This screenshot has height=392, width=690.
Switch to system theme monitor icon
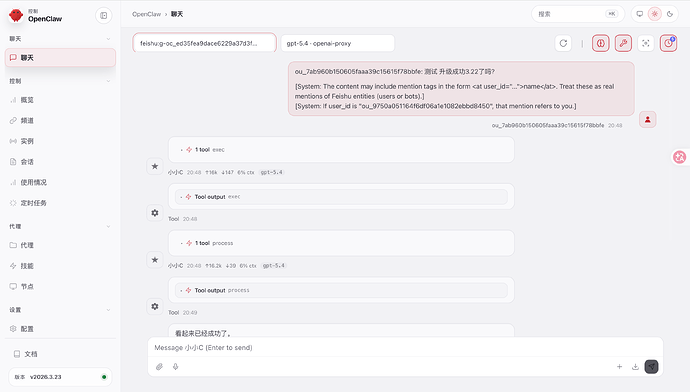tap(640, 14)
